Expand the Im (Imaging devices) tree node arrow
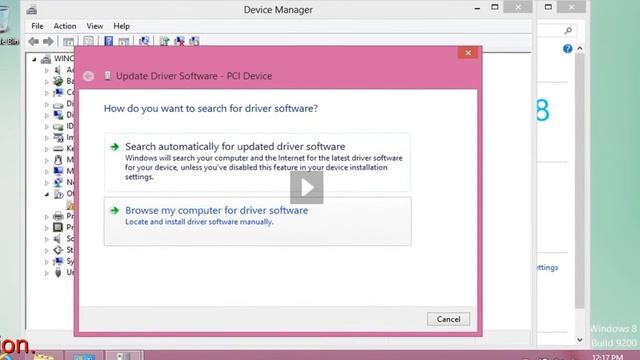640x360 pixels. pyautogui.click(x=47, y=138)
